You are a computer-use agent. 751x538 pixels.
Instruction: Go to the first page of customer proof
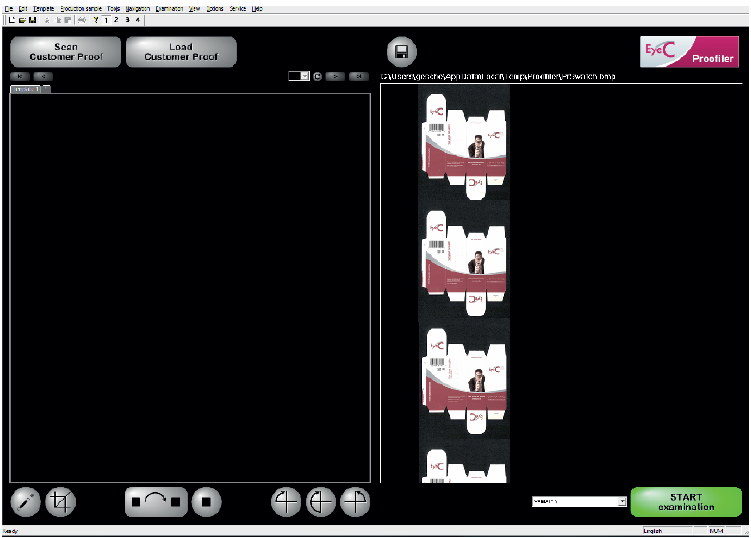(x=20, y=76)
